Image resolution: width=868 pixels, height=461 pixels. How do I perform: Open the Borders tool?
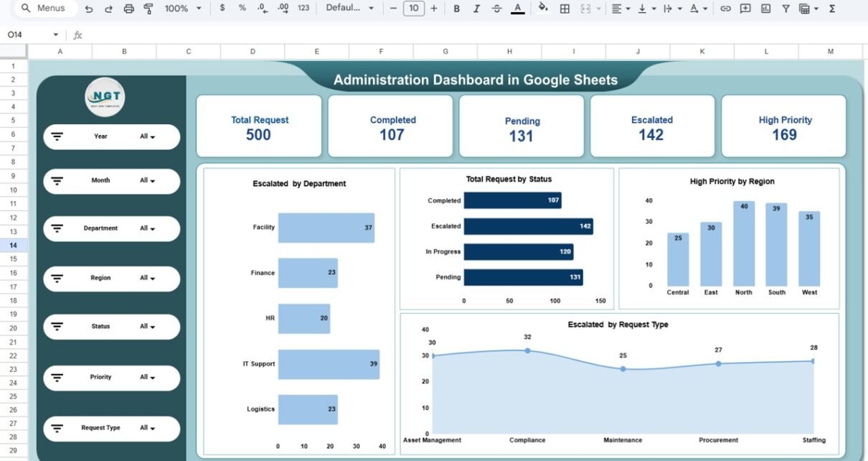click(x=565, y=9)
